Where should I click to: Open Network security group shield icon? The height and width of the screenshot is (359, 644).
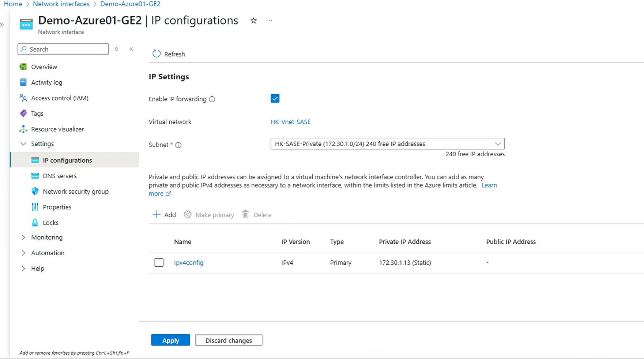coord(35,191)
